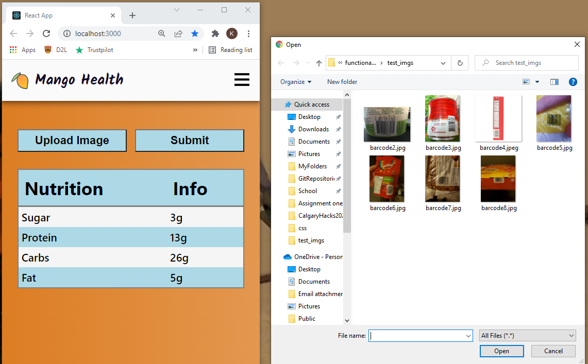Screen dimensions: 588x364
Task: Open the tab search chevron in Chrome
Action: 177,10
